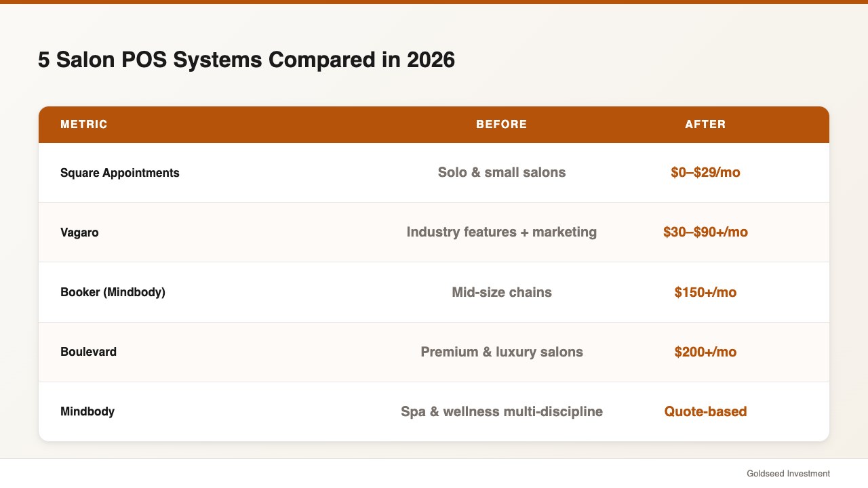Click the 'Mid-size chains' cell
The width and height of the screenshot is (868, 488).
tap(502, 292)
